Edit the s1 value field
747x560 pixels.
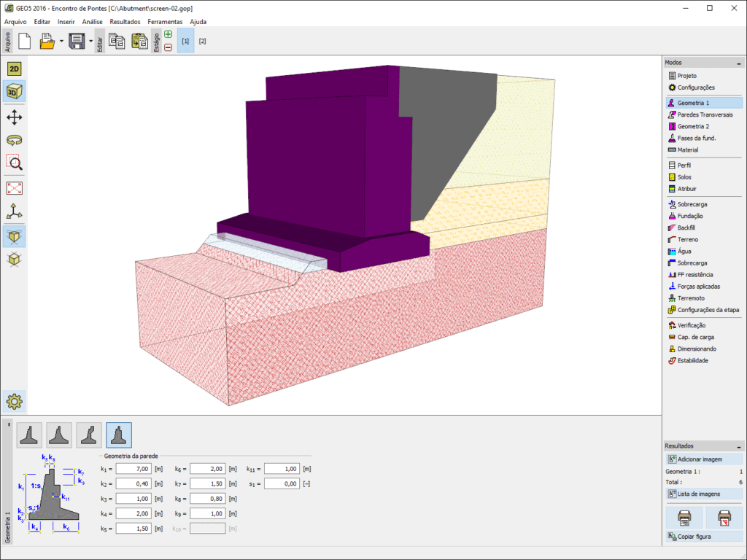[282, 484]
